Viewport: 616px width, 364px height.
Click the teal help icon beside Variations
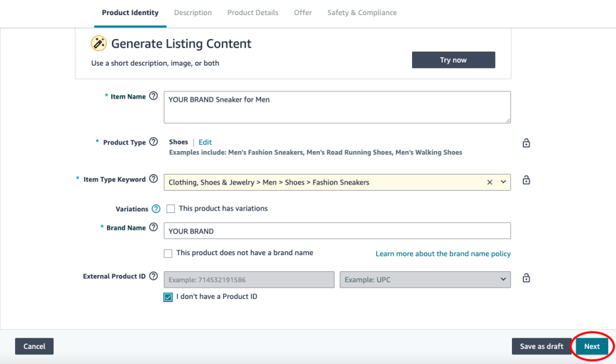pyautogui.click(x=156, y=209)
